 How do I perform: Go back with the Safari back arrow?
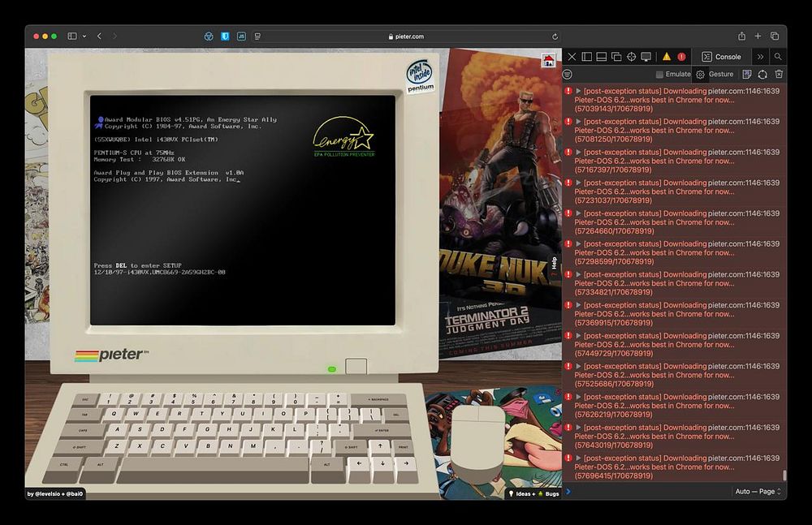pos(99,37)
